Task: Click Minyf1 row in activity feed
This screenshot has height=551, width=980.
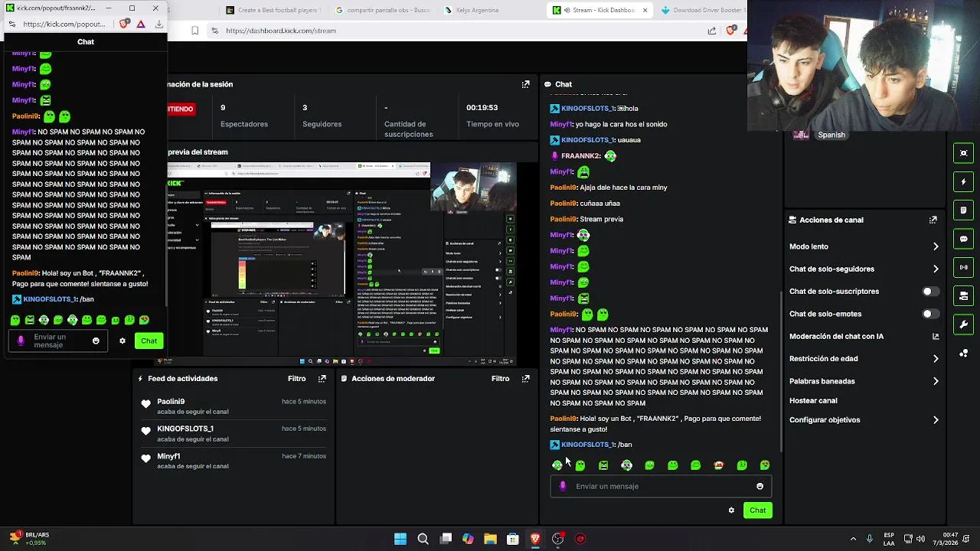Action: click(233, 461)
